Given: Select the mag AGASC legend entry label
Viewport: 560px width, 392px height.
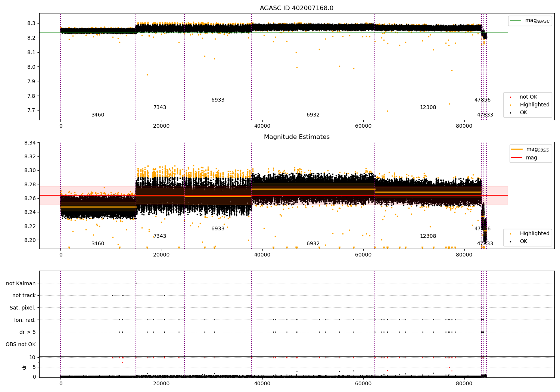Looking at the screenshot, I should pos(537,21).
